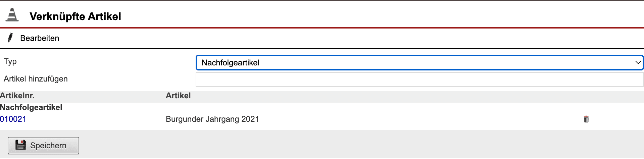Select the Nachfolgeartikel group row heading
Image resolution: width=644 pixels, height=159 pixels.
pos(31,107)
